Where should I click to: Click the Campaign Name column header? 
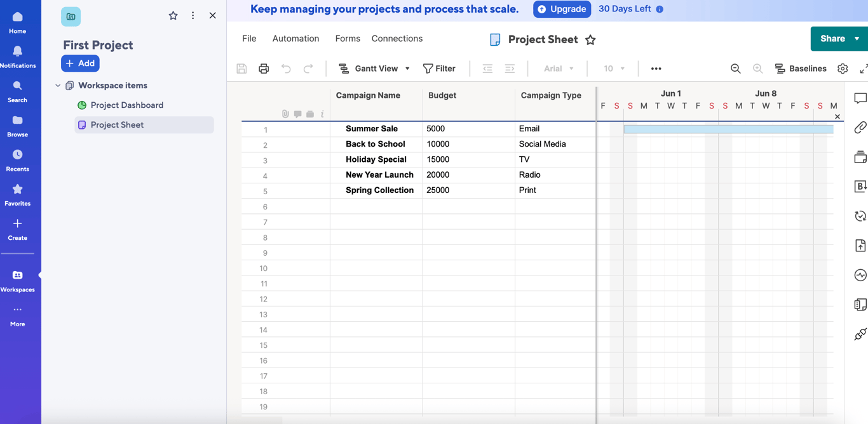368,96
